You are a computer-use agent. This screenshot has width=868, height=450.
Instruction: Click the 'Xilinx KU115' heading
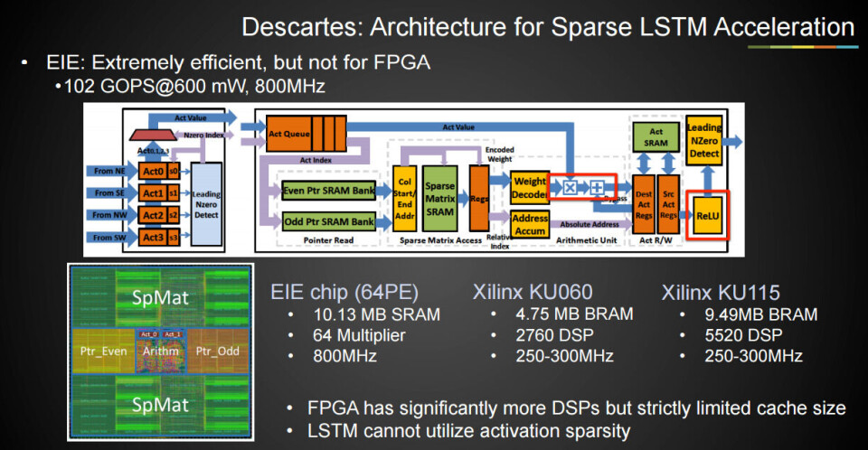click(721, 292)
